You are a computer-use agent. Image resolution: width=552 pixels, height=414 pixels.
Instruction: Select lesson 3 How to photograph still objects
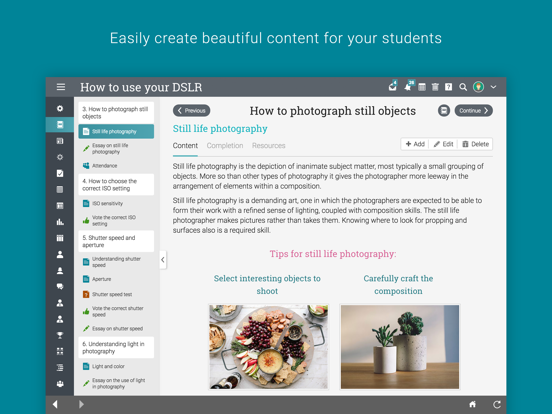pos(116,113)
